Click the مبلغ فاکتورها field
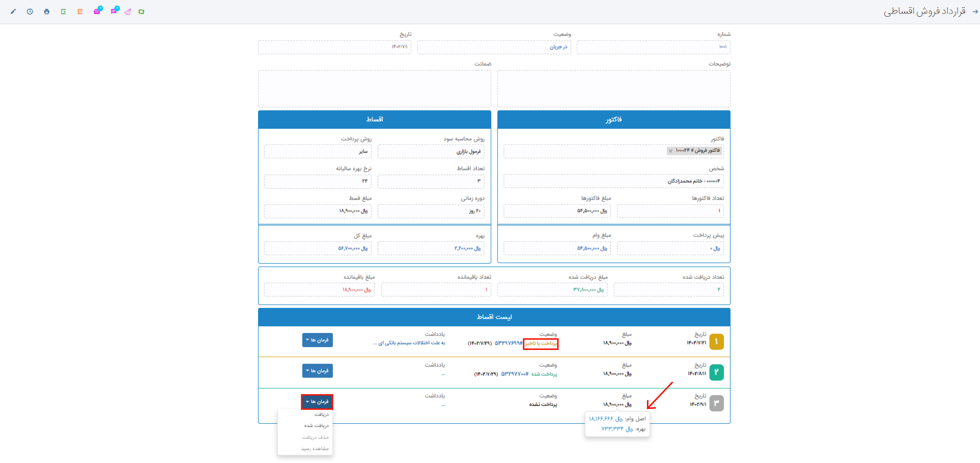 coord(557,211)
